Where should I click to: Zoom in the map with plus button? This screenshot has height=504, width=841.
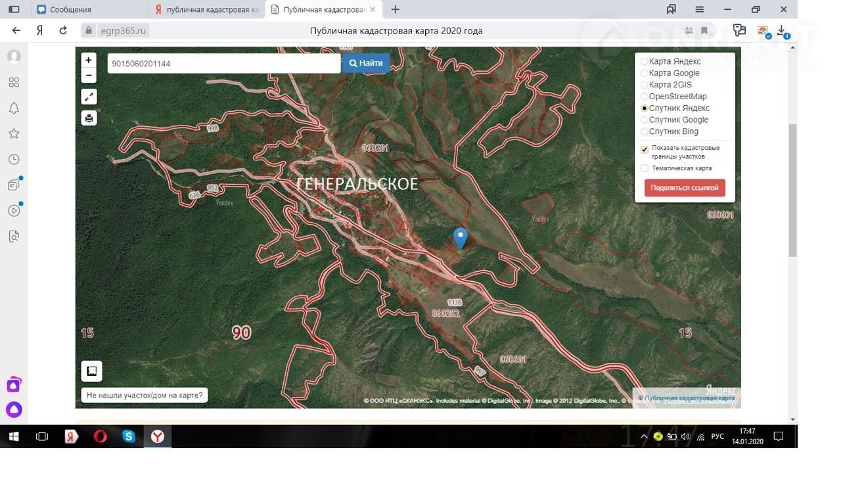(89, 60)
